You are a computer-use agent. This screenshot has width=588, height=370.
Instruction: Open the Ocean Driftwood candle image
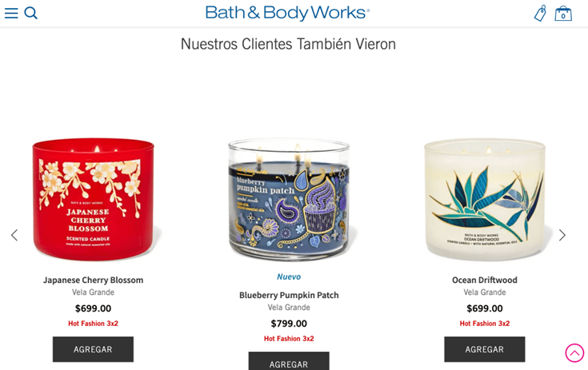(485, 199)
